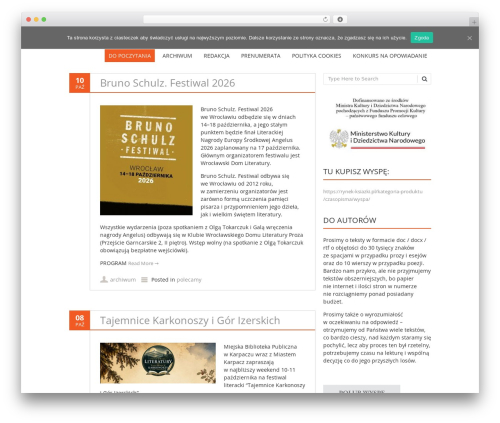
Task: Click the author person icon under the post
Action: (104, 279)
